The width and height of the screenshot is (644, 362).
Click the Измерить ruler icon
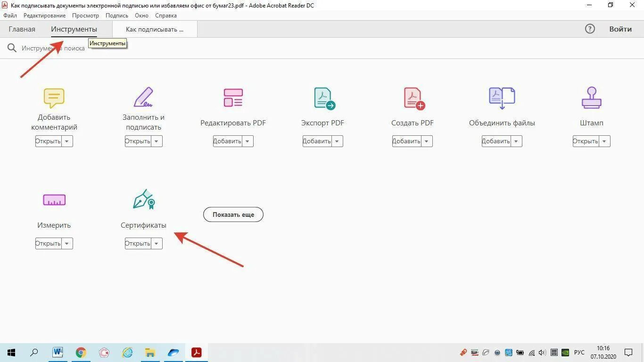[x=54, y=200]
